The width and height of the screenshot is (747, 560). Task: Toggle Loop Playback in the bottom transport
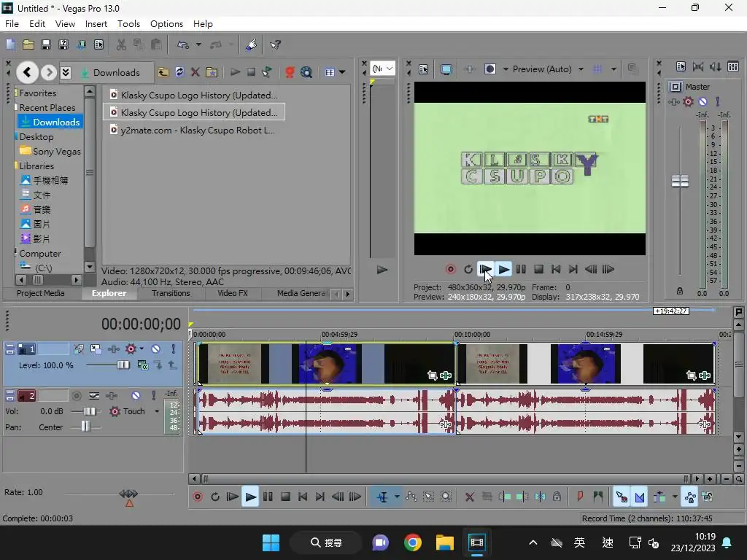pyautogui.click(x=215, y=497)
